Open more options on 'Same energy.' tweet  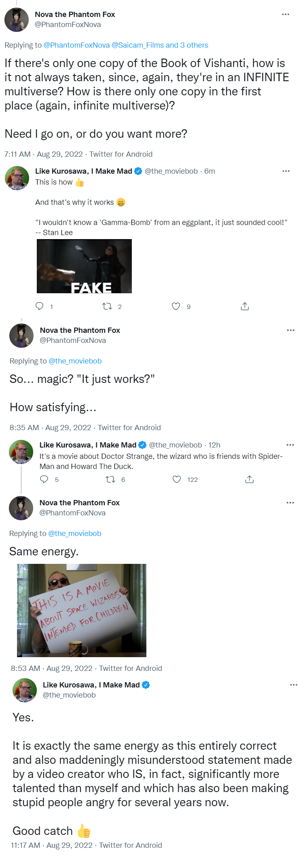click(290, 503)
